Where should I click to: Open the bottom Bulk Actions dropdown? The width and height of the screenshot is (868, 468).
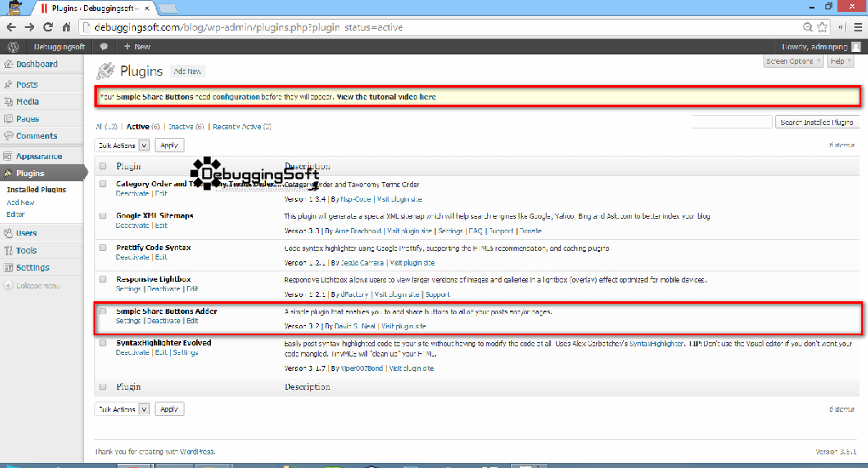[x=122, y=409]
